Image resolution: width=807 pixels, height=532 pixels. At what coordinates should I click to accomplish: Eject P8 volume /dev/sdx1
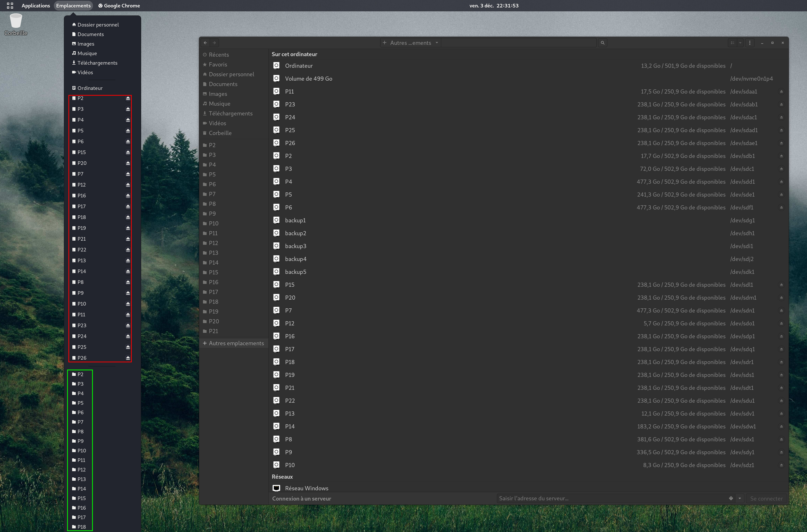pos(781,439)
